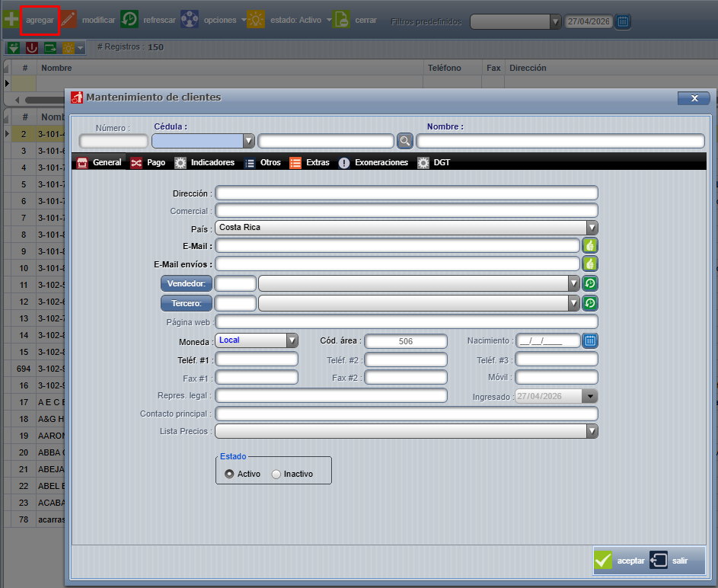Open the Indicadores tab
This screenshot has width=718, height=588.
(205, 162)
